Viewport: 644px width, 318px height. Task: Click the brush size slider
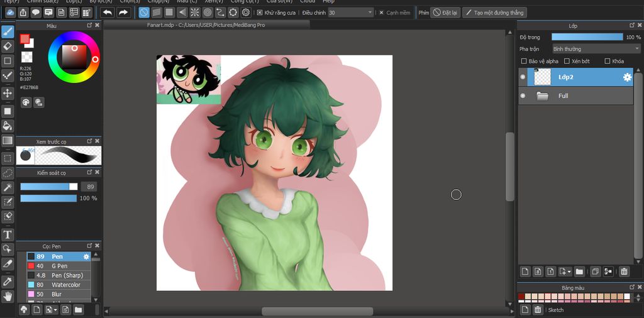click(49, 187)
